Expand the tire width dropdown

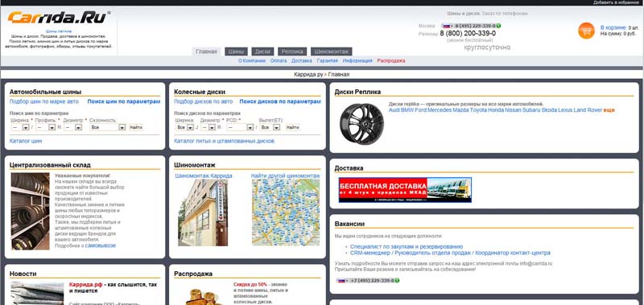(20, 128)
